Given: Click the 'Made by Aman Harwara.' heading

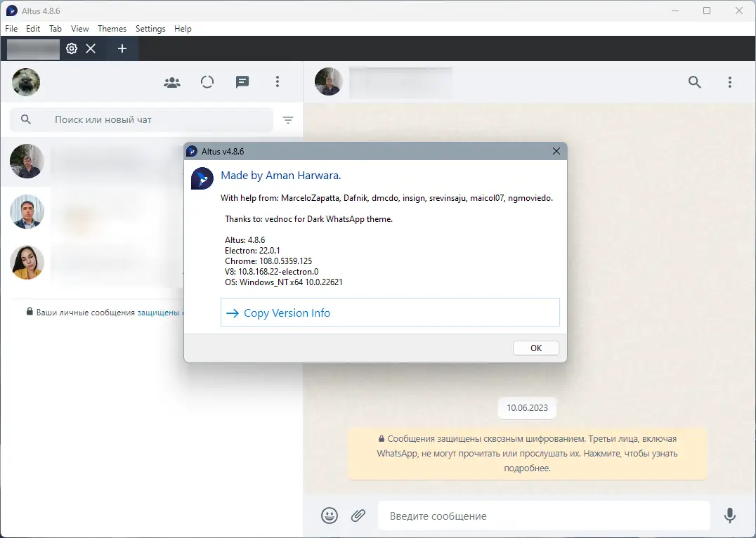Looking at the screenshot, I should (x=280, y=176).
